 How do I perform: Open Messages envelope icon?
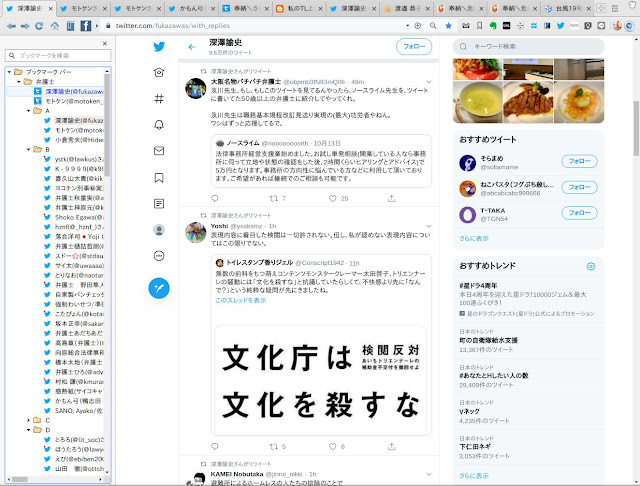[x=159, y=151]
